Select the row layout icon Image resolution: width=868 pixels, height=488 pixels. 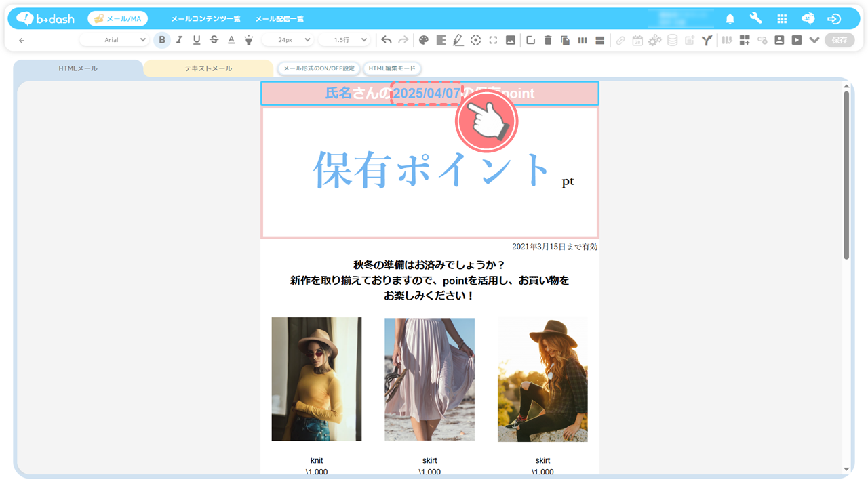(599, 40)
